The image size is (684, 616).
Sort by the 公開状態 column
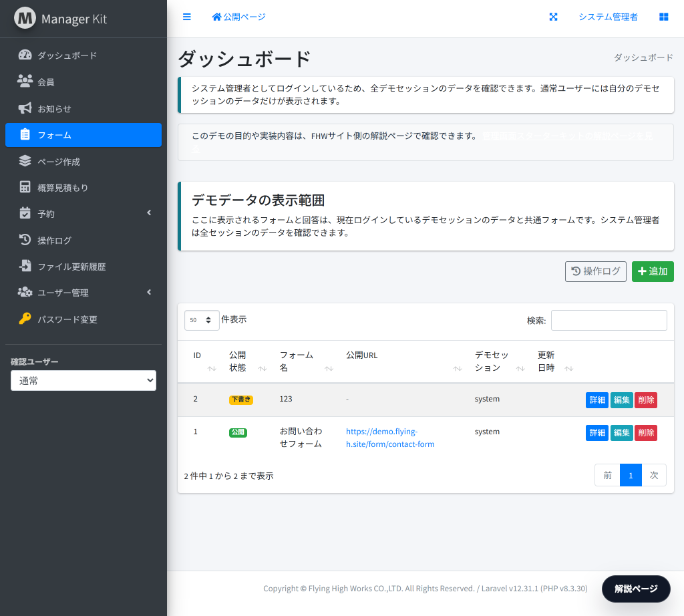pos(247,361)
